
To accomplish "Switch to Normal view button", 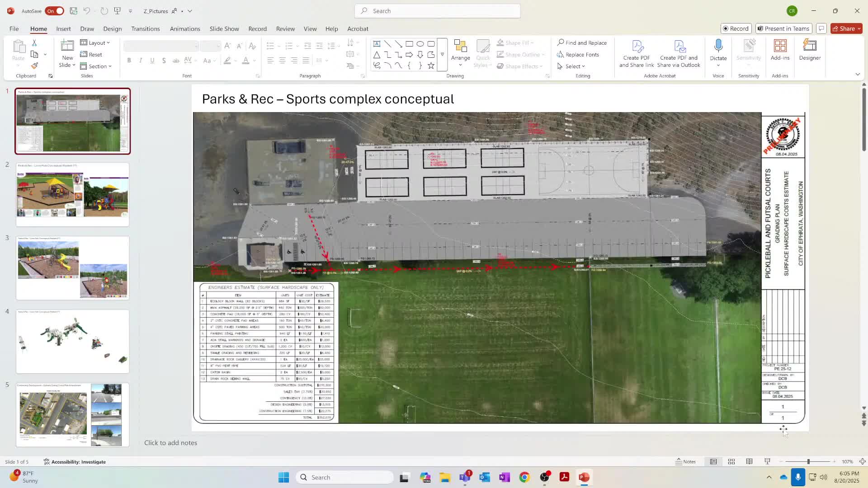I will [713, 461].
